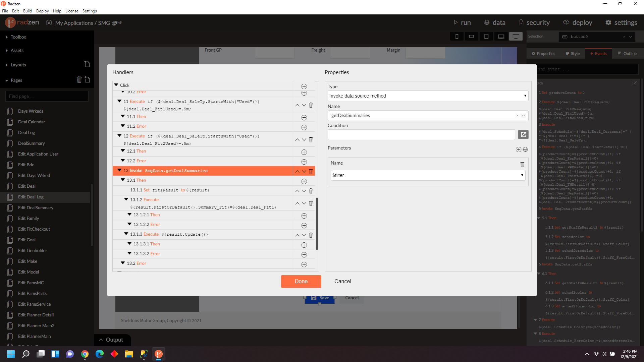Delete the $filter parameter with trash icon
The width and height of the screenshot is (644, 362).
[522, 164]
